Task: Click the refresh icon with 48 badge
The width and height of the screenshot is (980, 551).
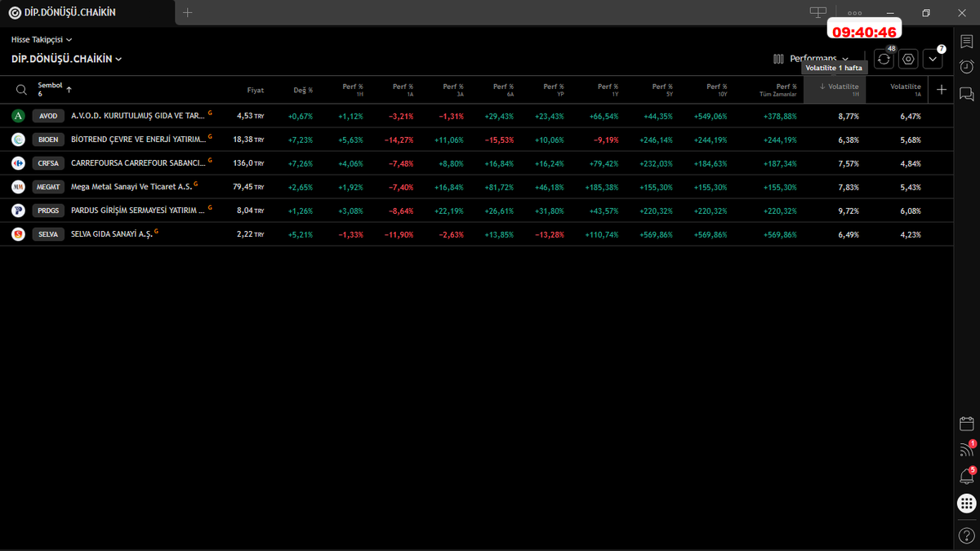Action: pyautogui.click(x=884, y=59)
